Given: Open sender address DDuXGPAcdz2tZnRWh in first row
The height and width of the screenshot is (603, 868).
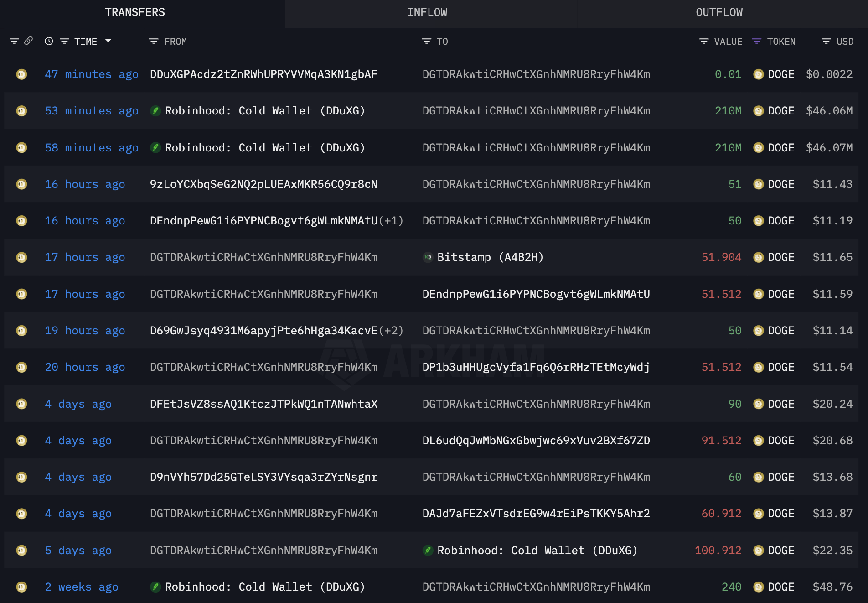Looking at the screenshot, I should (263, 74).
